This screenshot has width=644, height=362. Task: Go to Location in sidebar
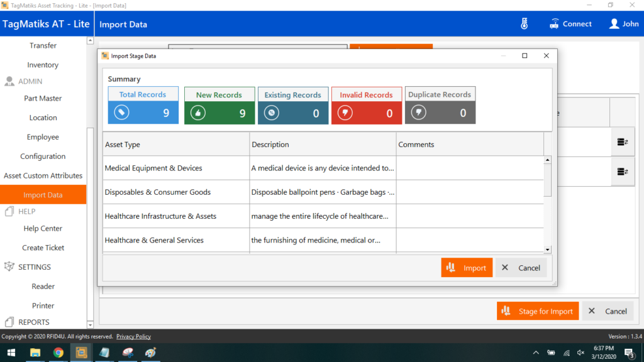[43, 118]
